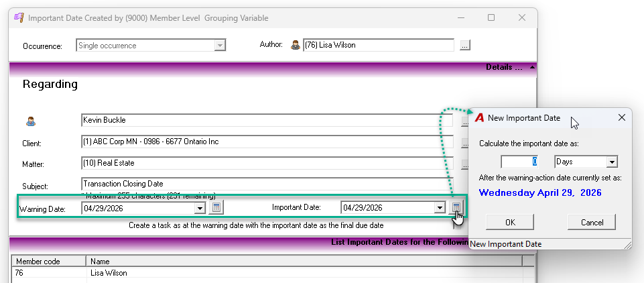
Task: Open the Author browse ellipsis button
Action: point(464,46)
